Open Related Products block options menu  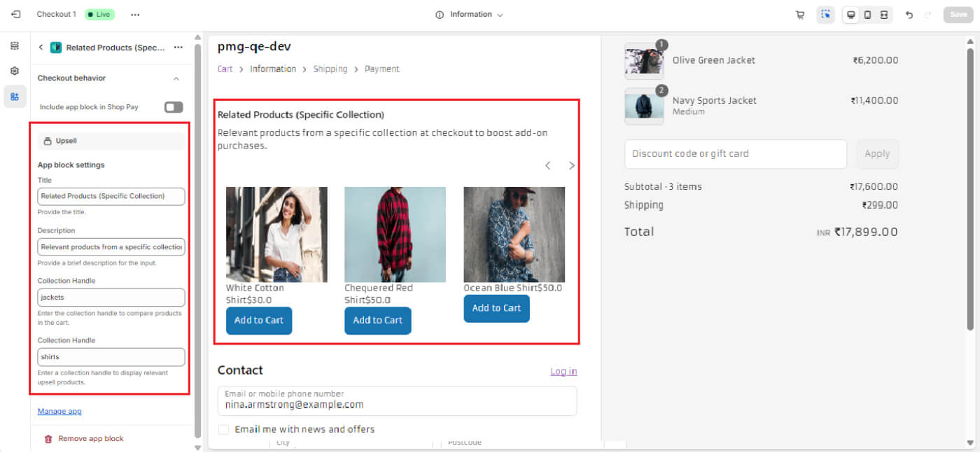coord(178,48)
